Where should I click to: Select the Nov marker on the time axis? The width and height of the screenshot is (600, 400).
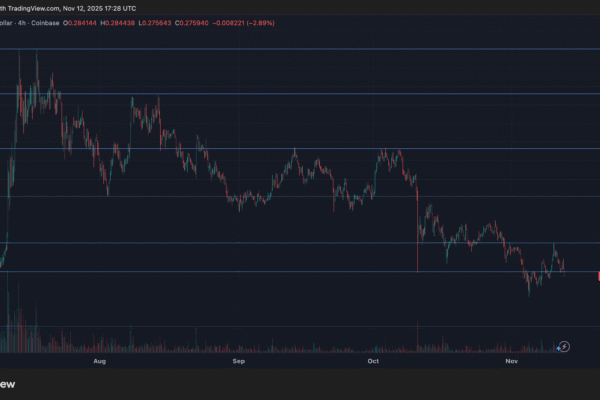point(511,359)
